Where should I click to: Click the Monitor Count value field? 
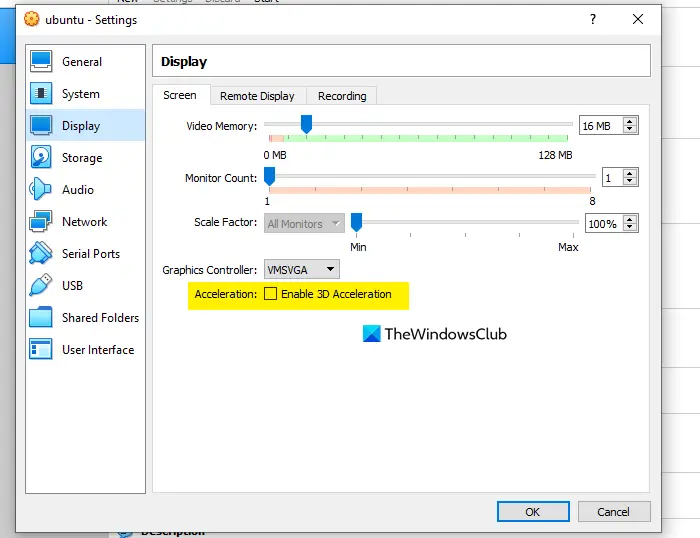[612, 177]
